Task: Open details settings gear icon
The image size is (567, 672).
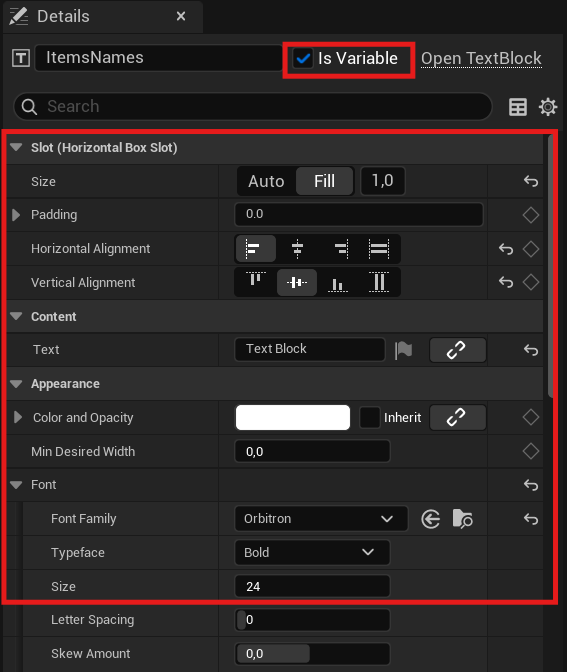Action: (x=548, y=107)
